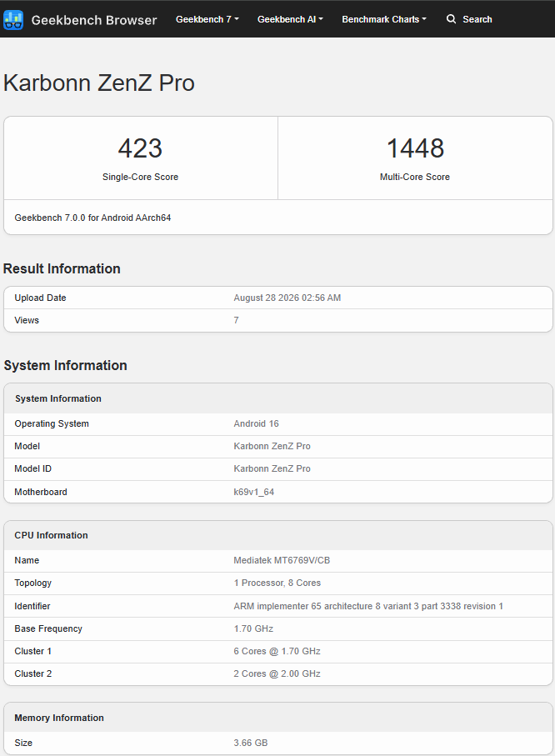555x756 pixels.
Task: Click the Cluster 2 label
Action: [32, 674]
